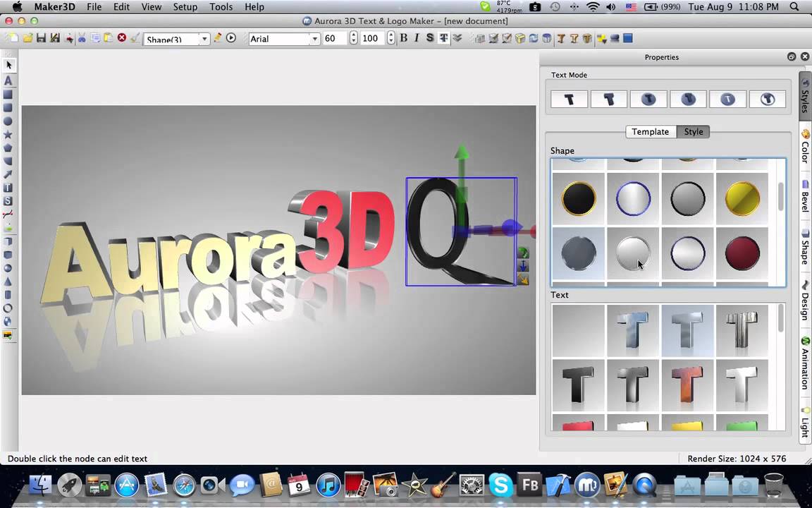The image size is (812, 508).
Task: Pick the gold circle swatch in the Shape gallery
Action: pyautogui.click(x=742, y=198)
